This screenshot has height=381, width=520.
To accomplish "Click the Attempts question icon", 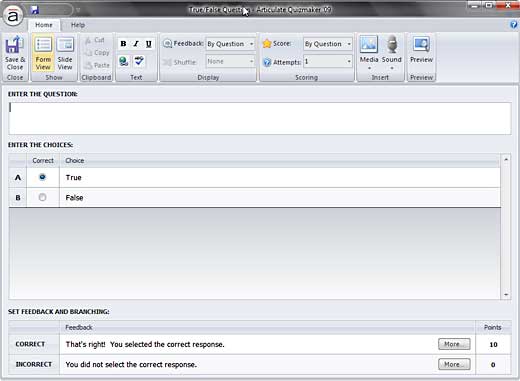I will [267, 62].
